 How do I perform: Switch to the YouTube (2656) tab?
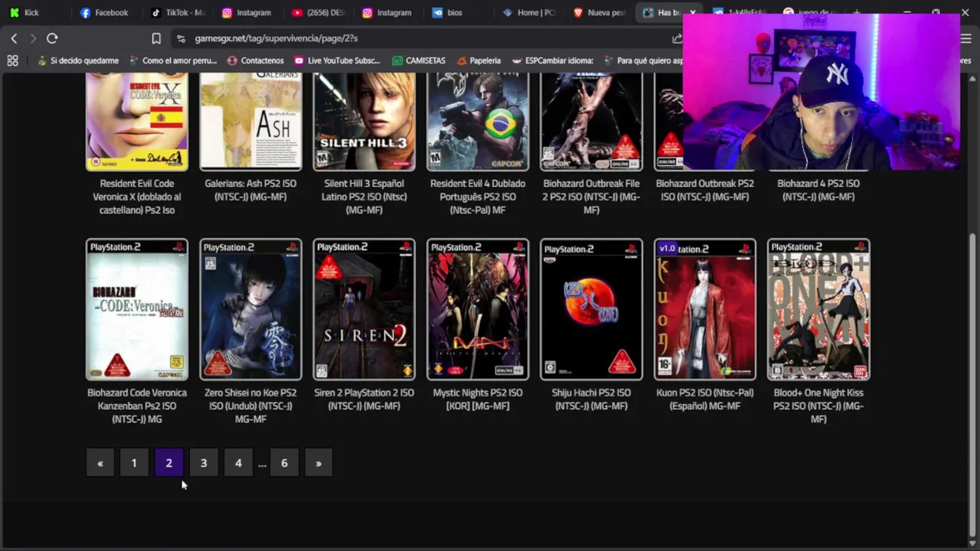[318, 12]
